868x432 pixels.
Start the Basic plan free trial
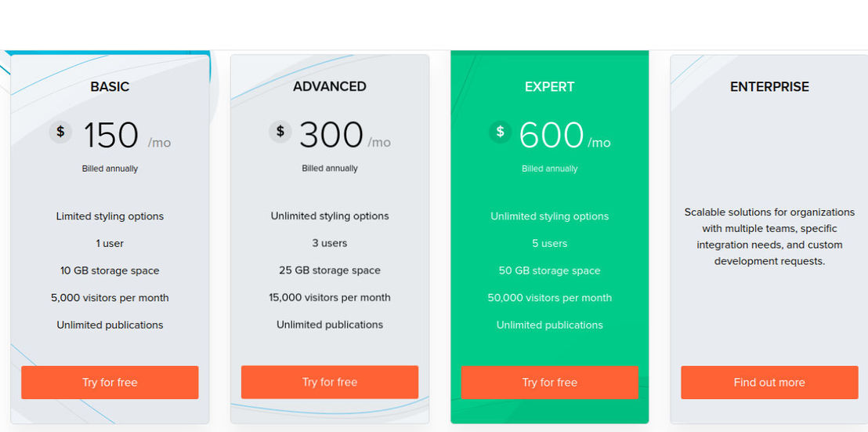(x=110, y=382)
